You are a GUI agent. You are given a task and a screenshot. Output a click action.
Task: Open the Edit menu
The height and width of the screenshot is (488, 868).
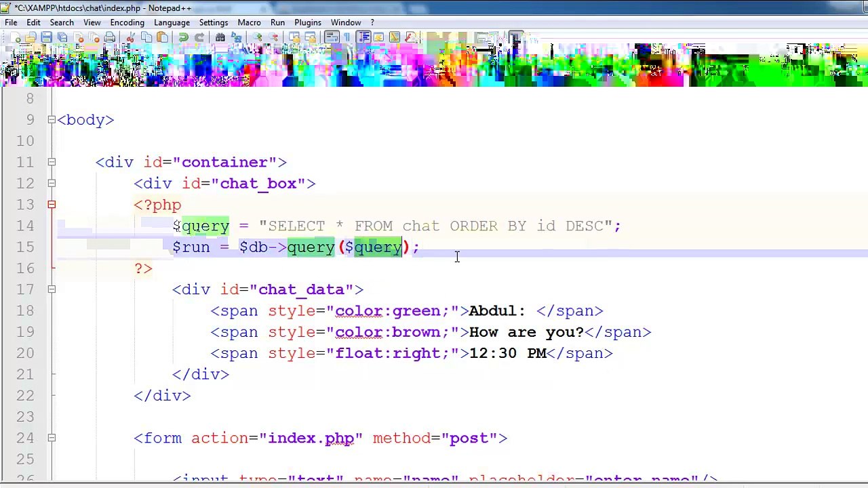(33, 22)
